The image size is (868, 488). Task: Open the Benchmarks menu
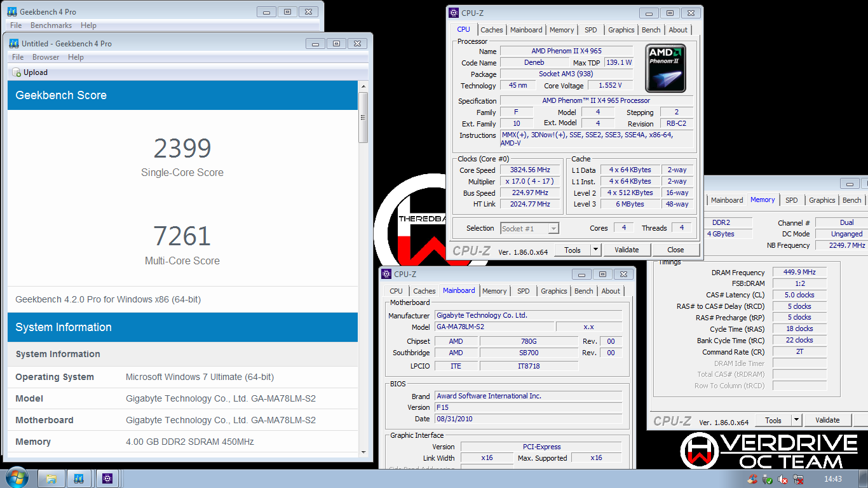pos(51,25)
